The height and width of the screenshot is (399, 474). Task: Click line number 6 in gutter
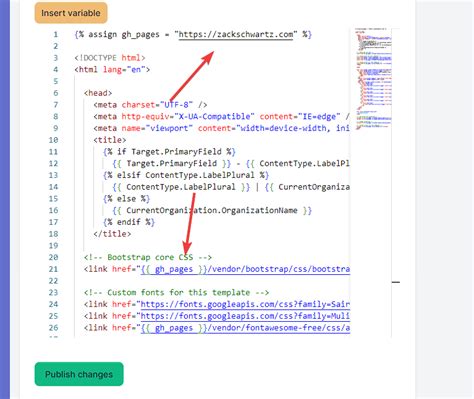(56, 93)
